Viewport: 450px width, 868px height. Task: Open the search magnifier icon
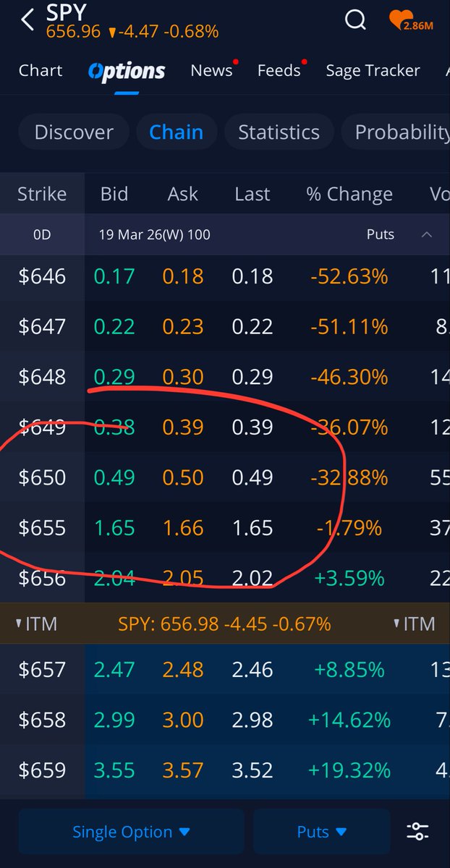tap(355, 20)
